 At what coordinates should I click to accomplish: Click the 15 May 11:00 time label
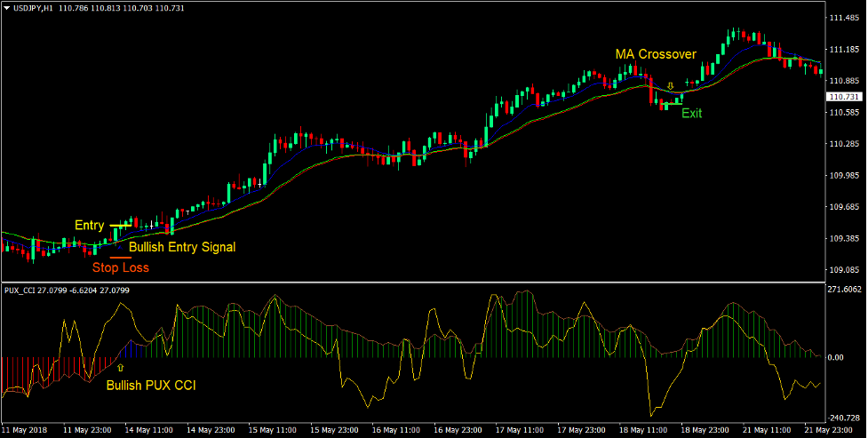273,430
